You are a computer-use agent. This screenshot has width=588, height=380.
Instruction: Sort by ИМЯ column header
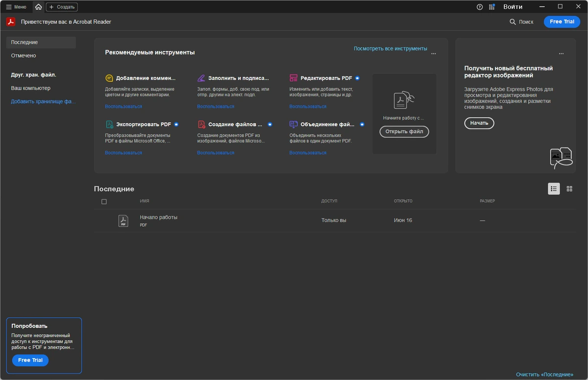145,201
